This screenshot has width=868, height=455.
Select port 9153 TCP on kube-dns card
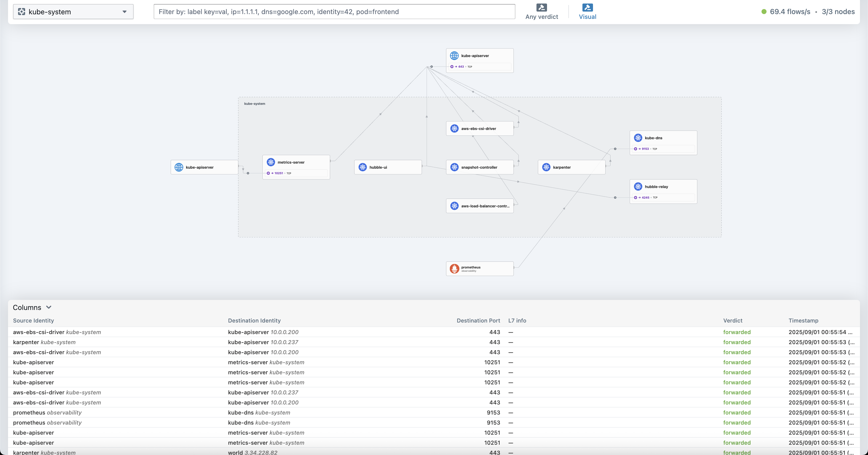[x=663, y=149]
